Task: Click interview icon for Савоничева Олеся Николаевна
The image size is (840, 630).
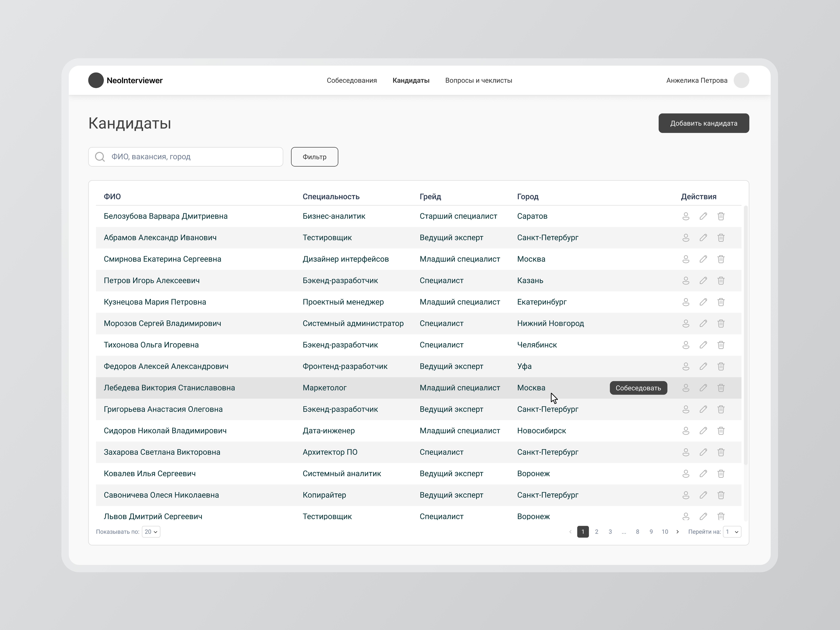Action: pyautogui.click(x=686, y=495)
